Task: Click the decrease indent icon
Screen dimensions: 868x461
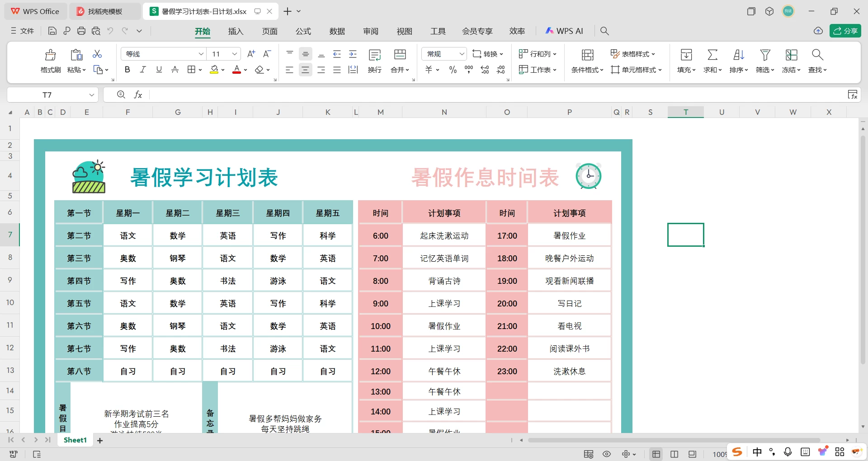Action: [337, 54]
